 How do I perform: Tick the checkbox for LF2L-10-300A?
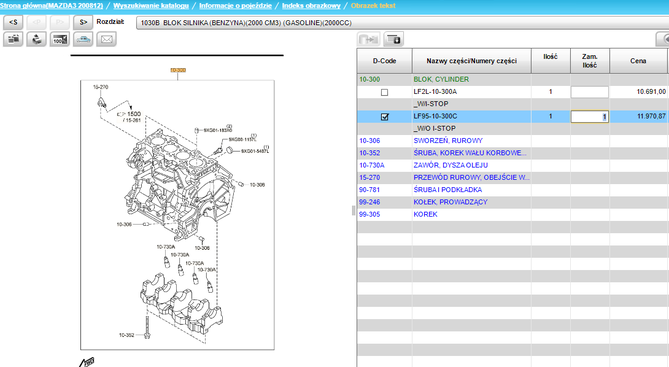(x=384, y=92)
